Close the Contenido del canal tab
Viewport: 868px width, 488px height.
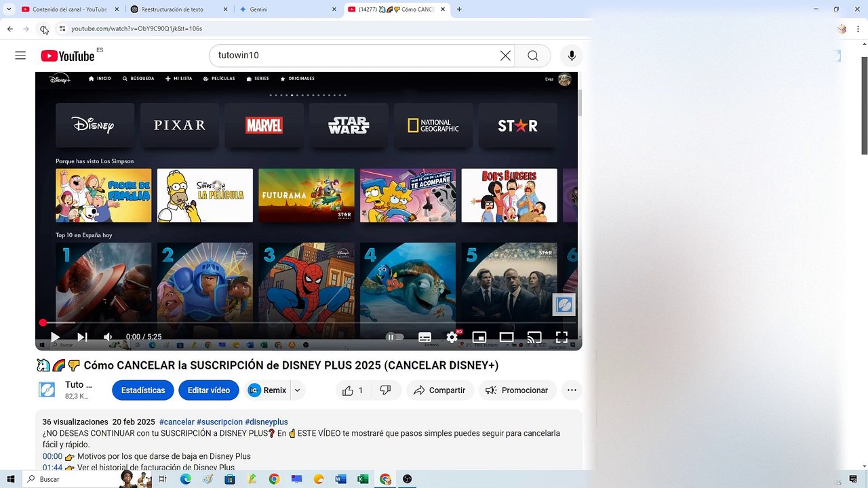point(117,9)
